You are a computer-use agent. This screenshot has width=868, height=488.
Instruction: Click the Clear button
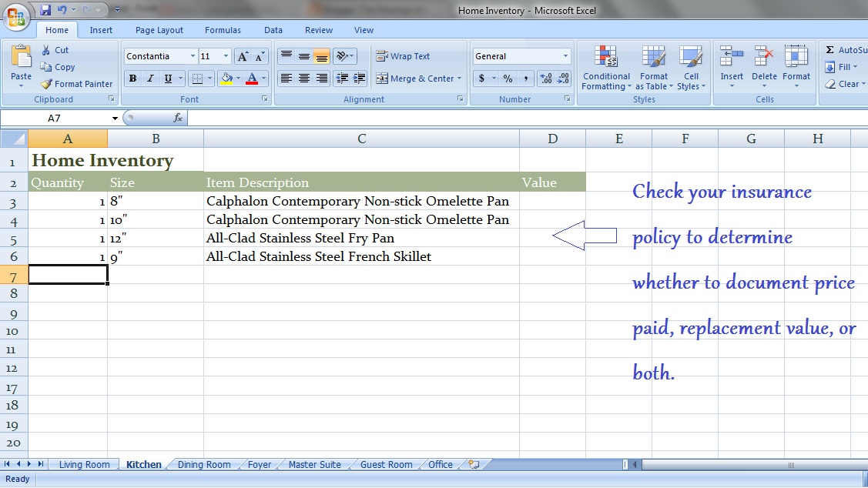click(845, 84)
